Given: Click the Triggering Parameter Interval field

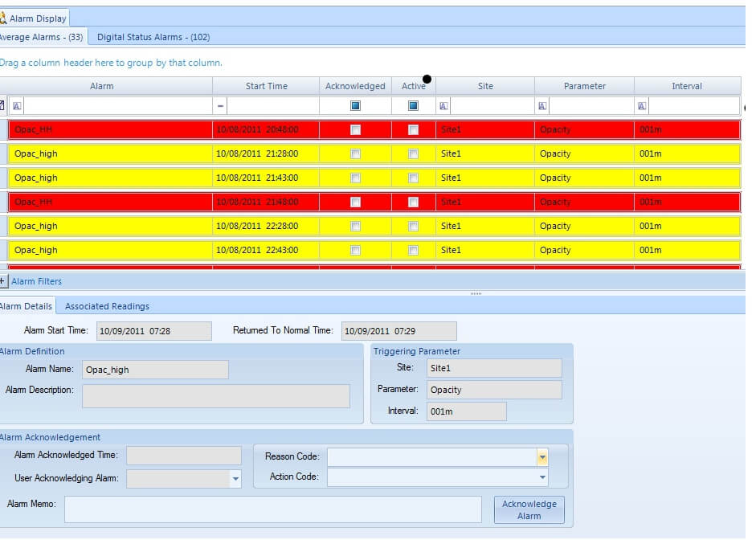Looking at the screenshot, I should pyautogui.click(x=467, y=411).
